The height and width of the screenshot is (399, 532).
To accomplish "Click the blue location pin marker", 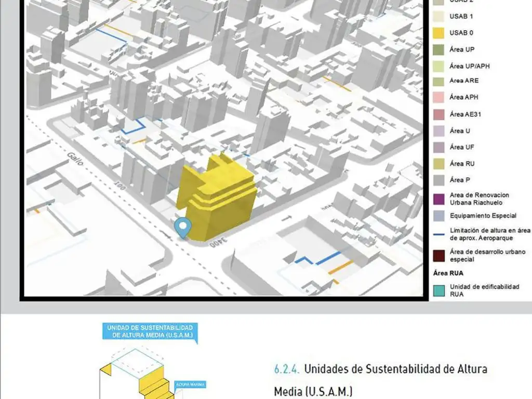I will point(182,227).
